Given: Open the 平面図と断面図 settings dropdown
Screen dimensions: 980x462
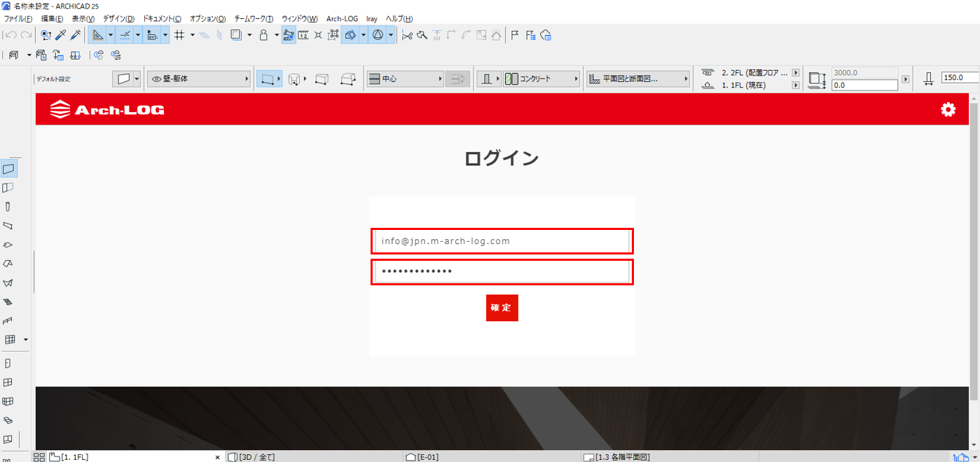Looking at the screenshot, I should [638, 79].
